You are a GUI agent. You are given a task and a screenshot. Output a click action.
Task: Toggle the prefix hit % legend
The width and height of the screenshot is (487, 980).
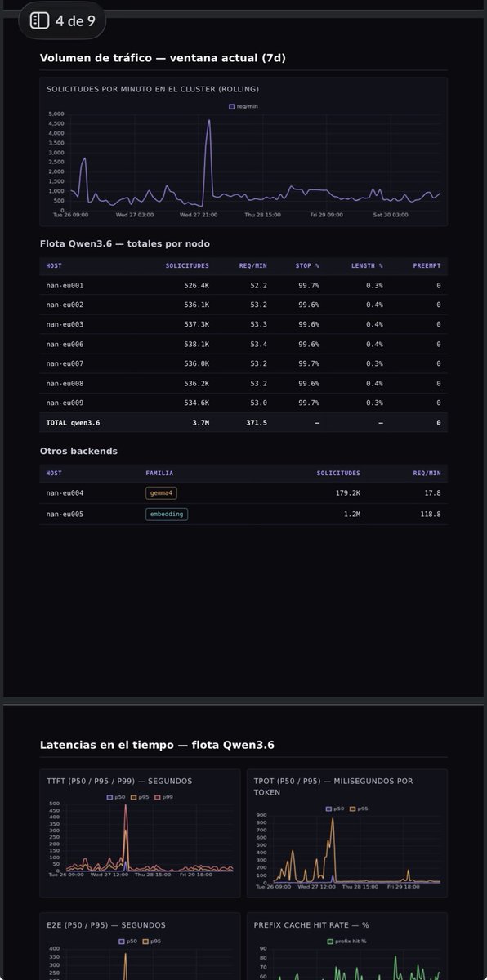(347, 941)
